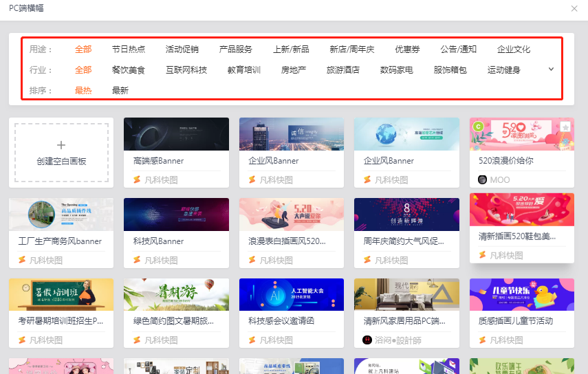Open 周年庆简约大气风促 template thumbnail
588x374 pixels.
pyautogui.click(x=406, y=214)
